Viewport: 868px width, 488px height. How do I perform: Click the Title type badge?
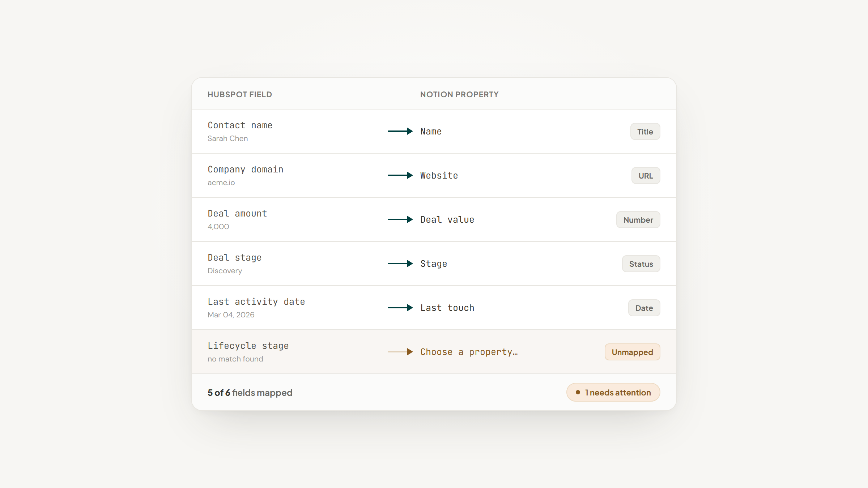(x=645, y=132)
